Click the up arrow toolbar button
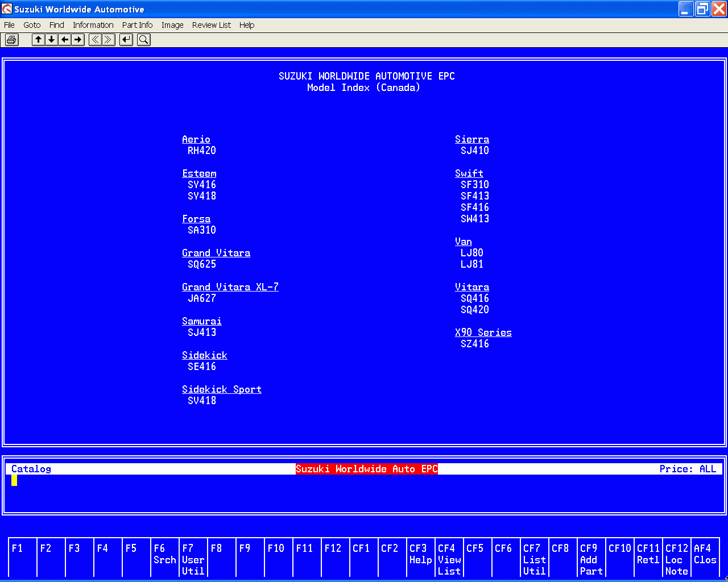Viewport: 728px width, 582px height. [38, 40]
